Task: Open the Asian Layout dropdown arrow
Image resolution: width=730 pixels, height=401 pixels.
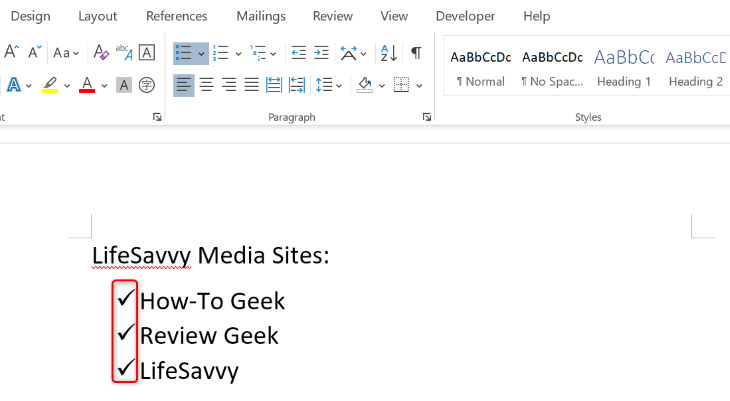Action: [364, 54]
